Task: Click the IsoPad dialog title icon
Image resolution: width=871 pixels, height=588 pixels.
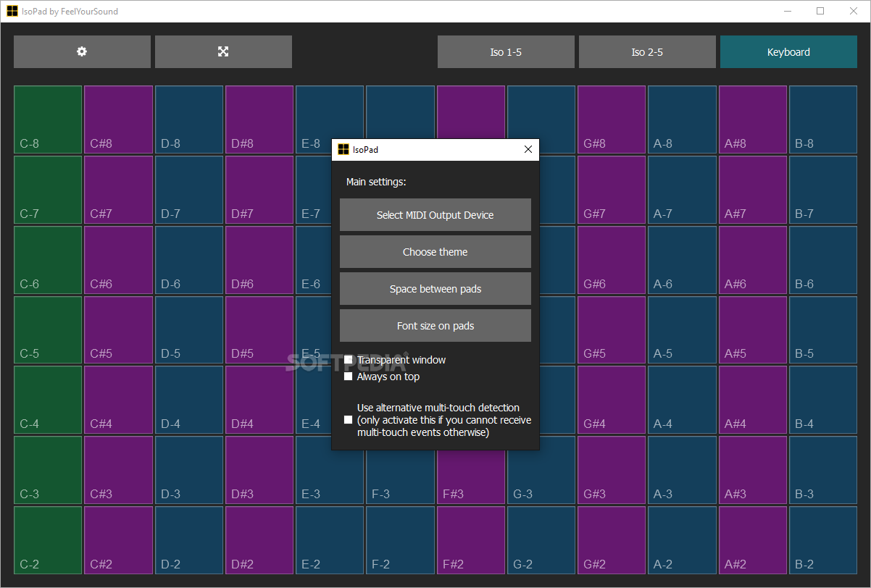Action: 343,150
